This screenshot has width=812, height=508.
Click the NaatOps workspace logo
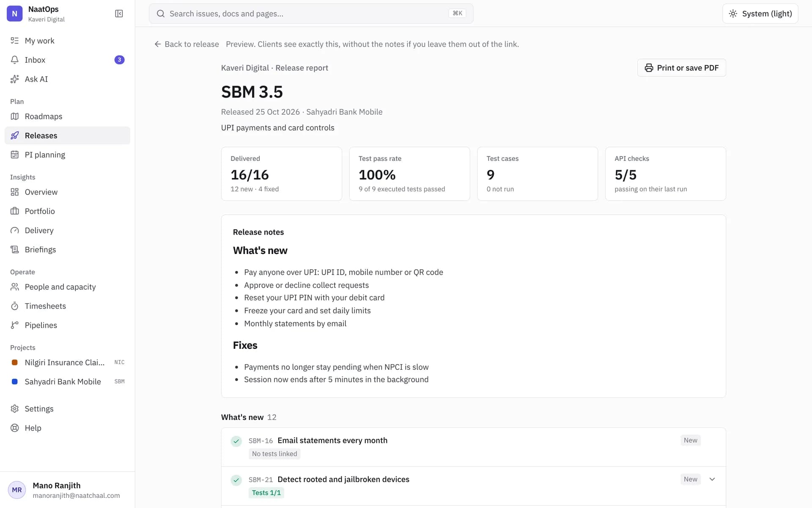tap(14, 14)
